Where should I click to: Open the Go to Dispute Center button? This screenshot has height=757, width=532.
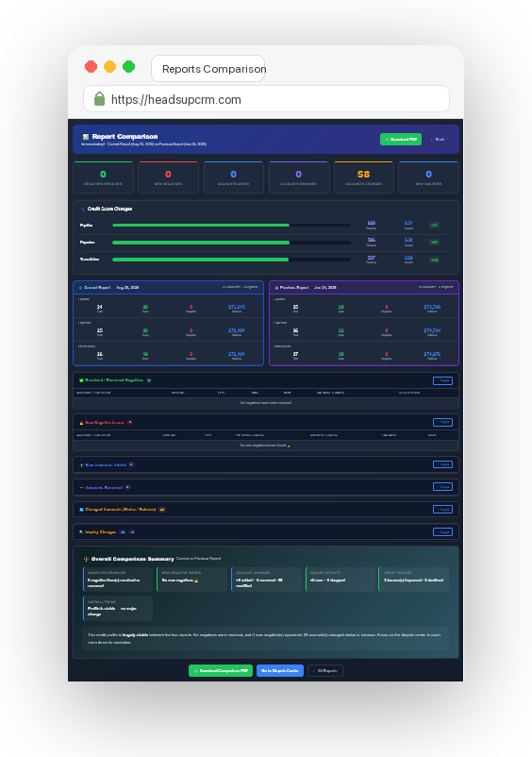280,670
